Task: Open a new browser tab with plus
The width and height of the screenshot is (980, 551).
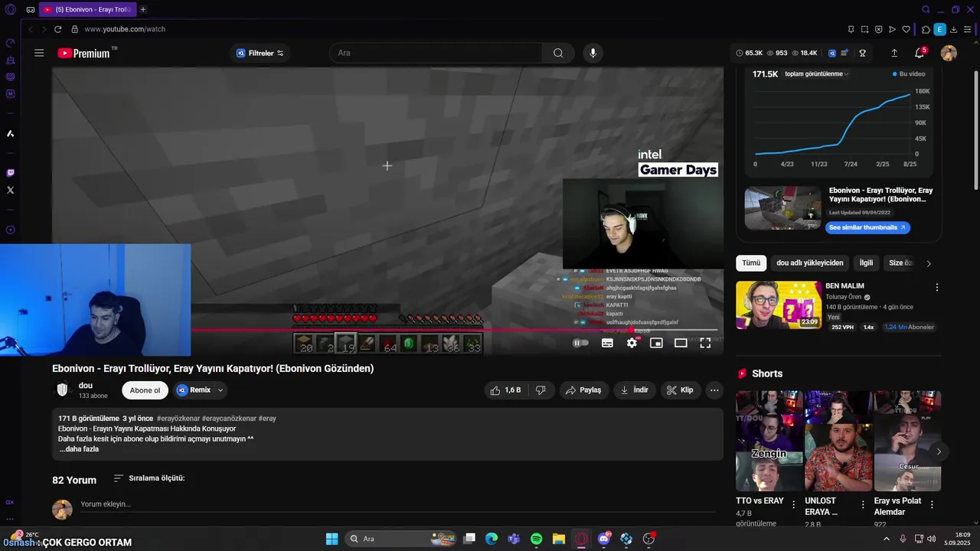Action: (x=143, y=9)
